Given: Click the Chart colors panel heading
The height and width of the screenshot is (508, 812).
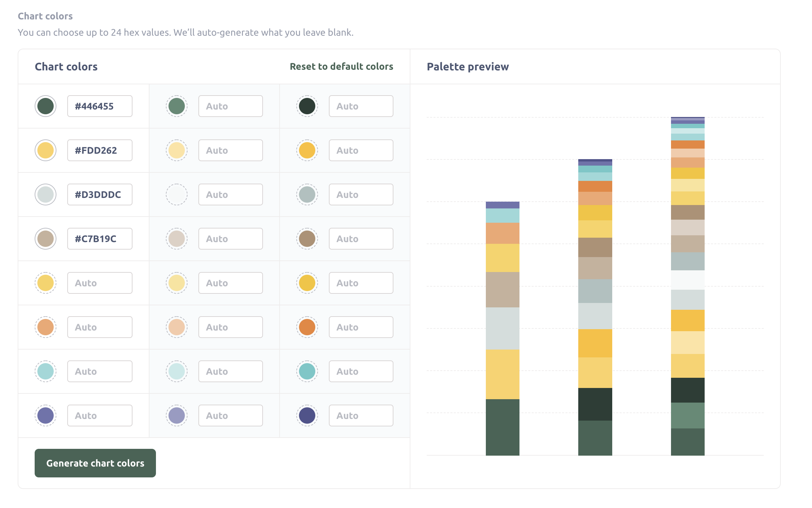Looking at the screenshot, I should pos(66,67).
